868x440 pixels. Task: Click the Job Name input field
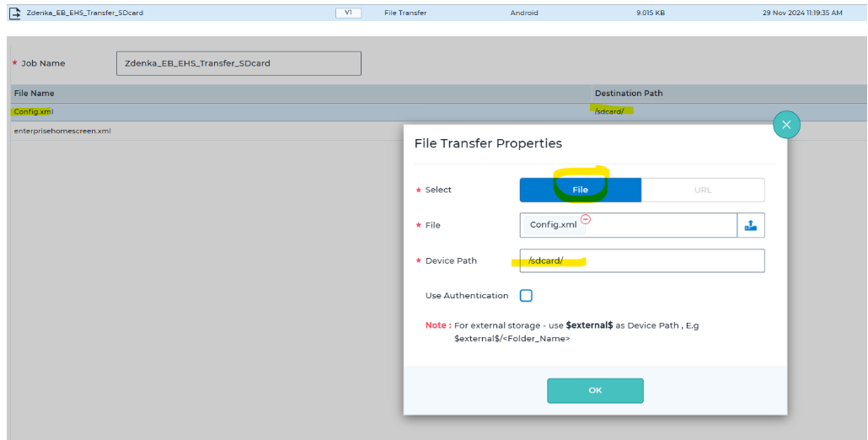click(x=238, y=64)
